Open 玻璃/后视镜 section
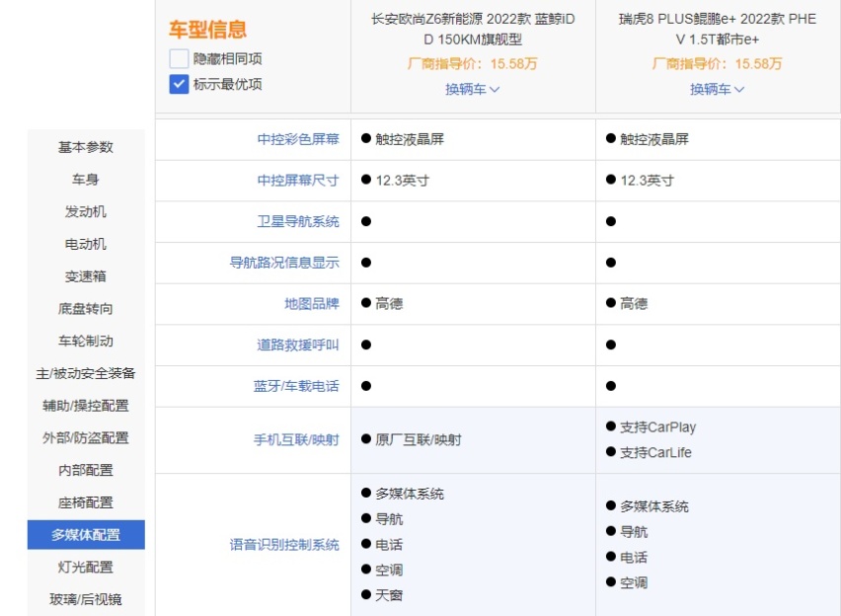 (x=86, y=599)
